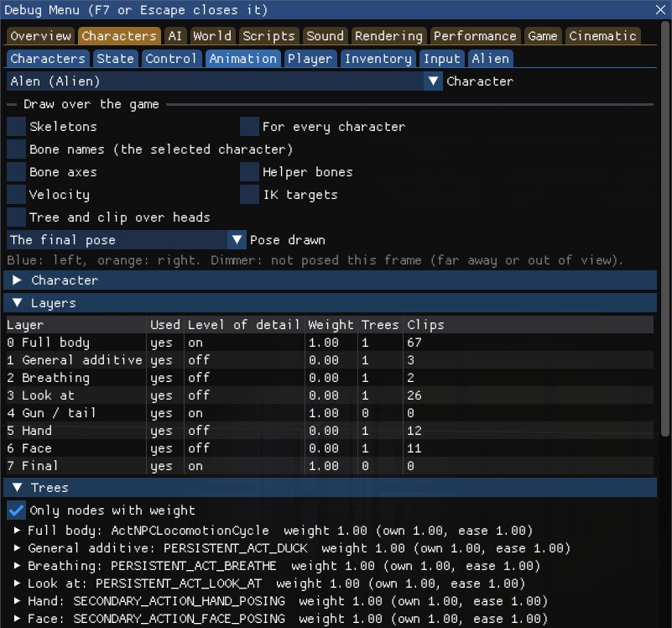Select the Animation sub-tab
Viewport: 672px width, 628px height.
point(243,59)
